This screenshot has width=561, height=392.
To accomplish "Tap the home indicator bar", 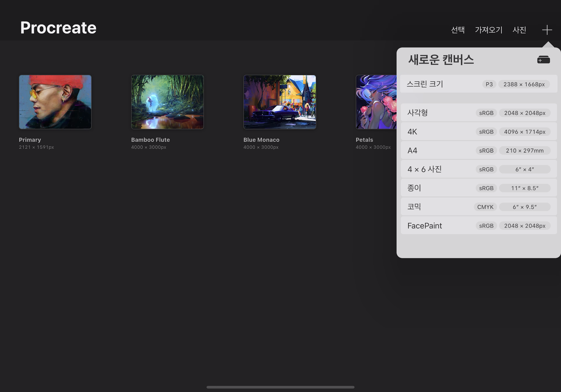I will [x=280, y=387].
